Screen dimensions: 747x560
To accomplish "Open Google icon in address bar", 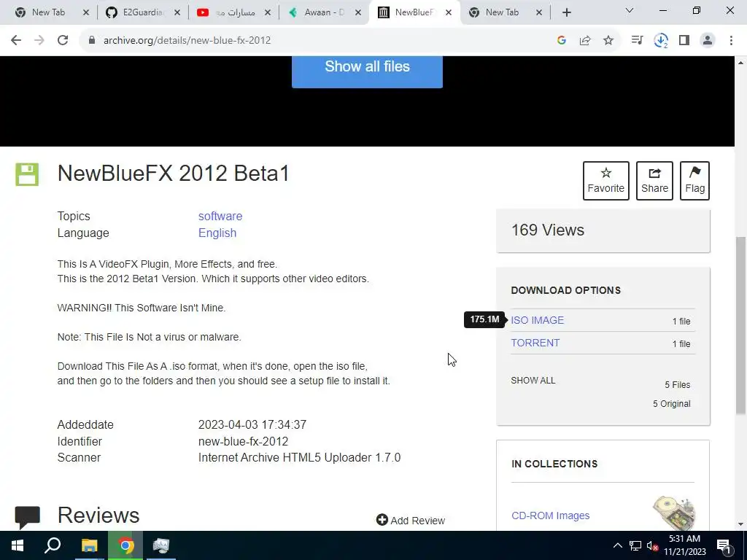I will 562,41.
